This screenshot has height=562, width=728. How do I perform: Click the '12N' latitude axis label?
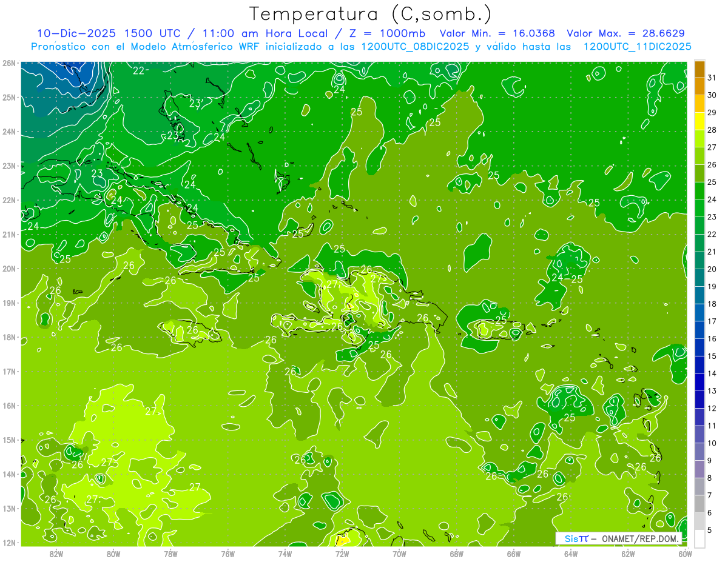click(x=9, y=543)
